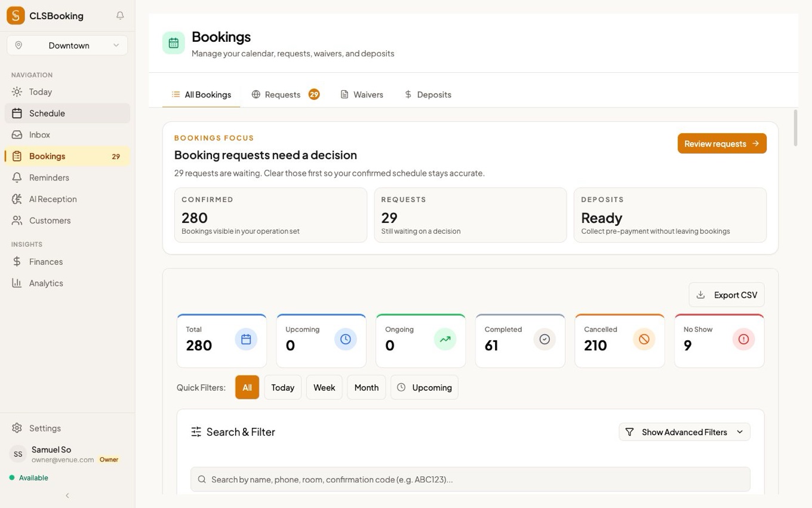Click the Samuel So user profile

pos(67,454)
